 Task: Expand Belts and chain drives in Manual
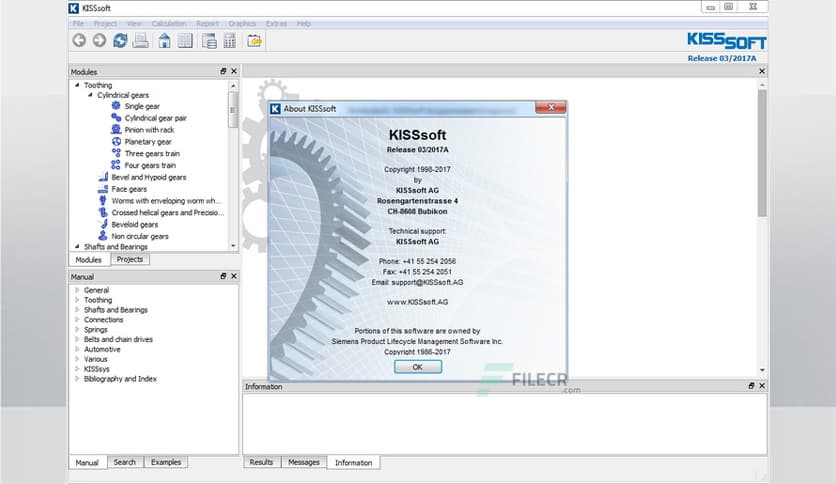[77, 340]
